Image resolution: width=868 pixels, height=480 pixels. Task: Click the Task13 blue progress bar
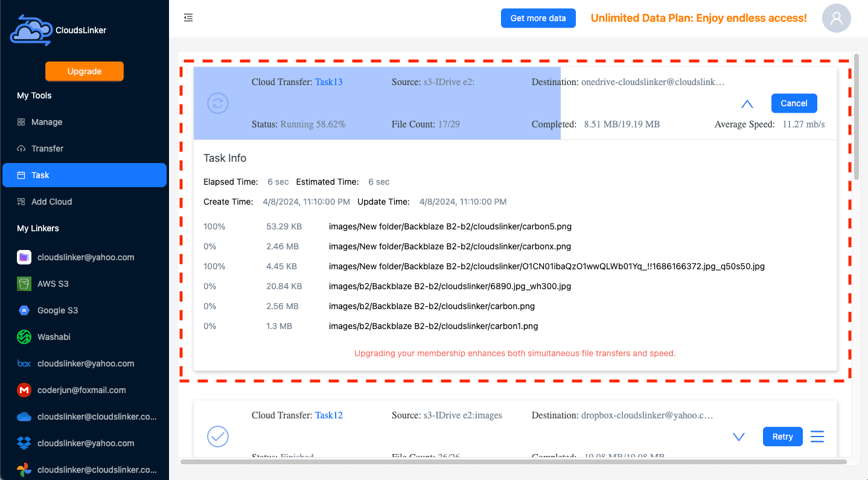(x=377, y=103)
